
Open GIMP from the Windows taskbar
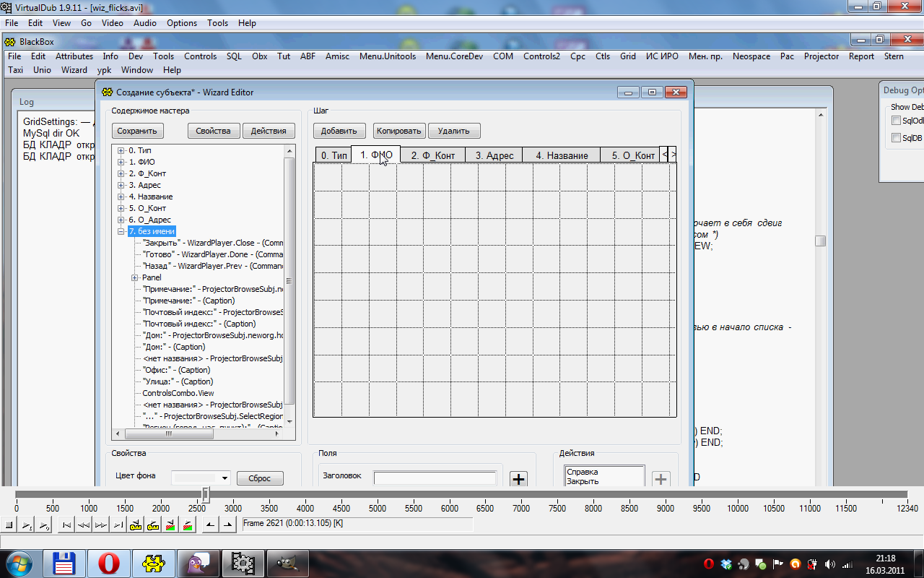pos(287,562)
